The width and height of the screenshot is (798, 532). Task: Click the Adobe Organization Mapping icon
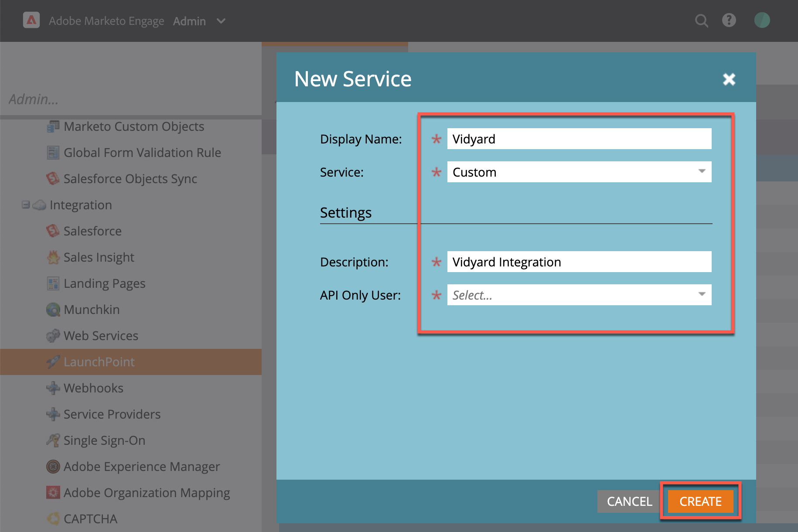pos(53,493)
